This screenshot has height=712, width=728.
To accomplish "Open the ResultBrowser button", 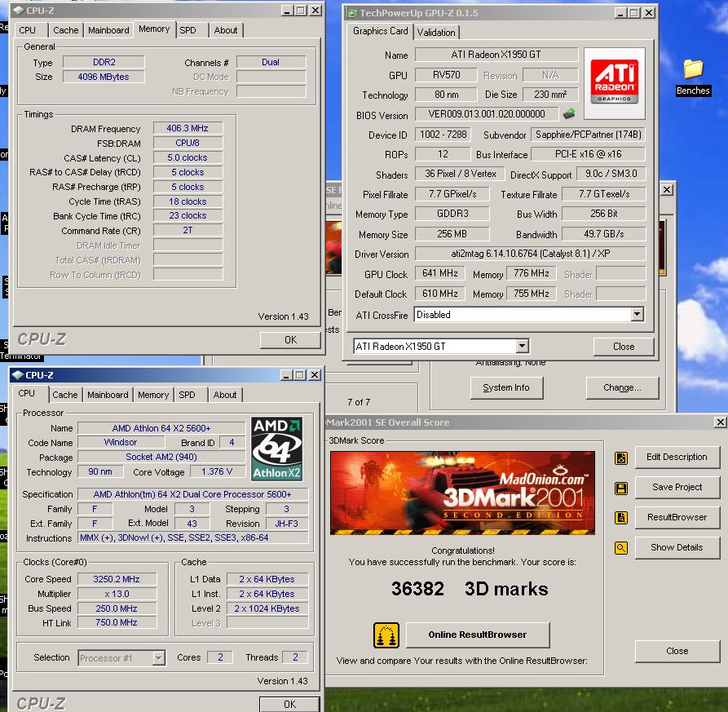I will pos(677,517).
